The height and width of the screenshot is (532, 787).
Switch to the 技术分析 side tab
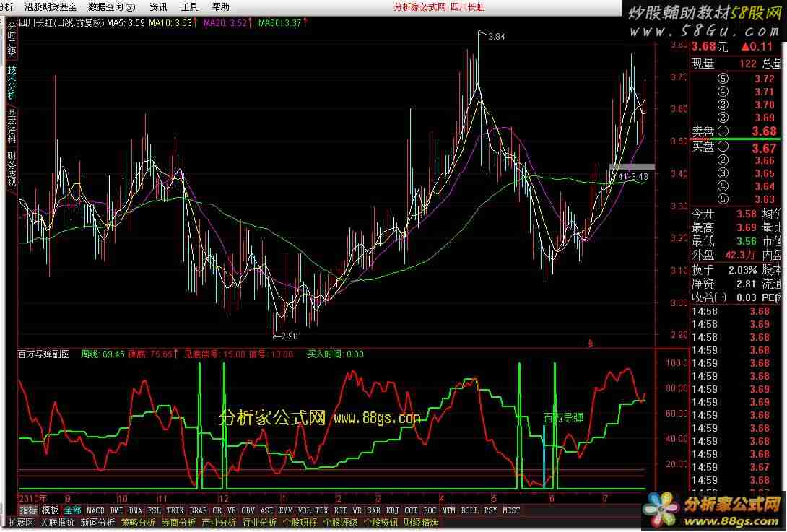click(12, 83)
